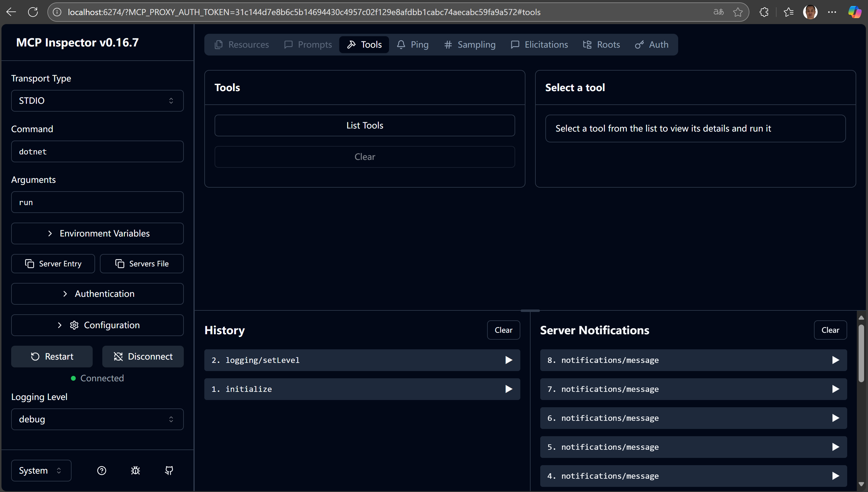Open the Transport Type STDIO dropdown
Image resolution: width=868 pixels, height=492 pixels.
click(x=97, y=101)
